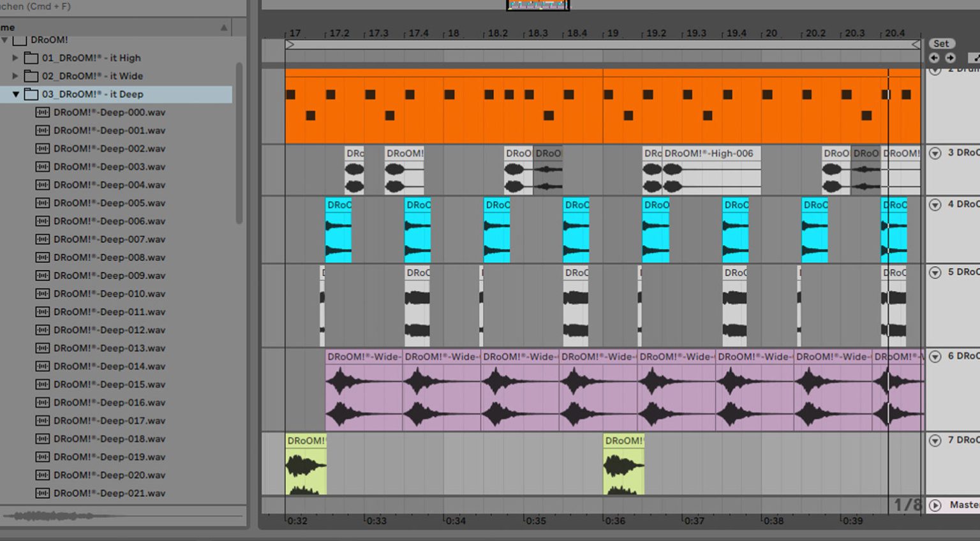This screenshot has width=980, height=541.
Task: Unfold track 7 DRoO using its fold arrow
Action: pos(935,440)
